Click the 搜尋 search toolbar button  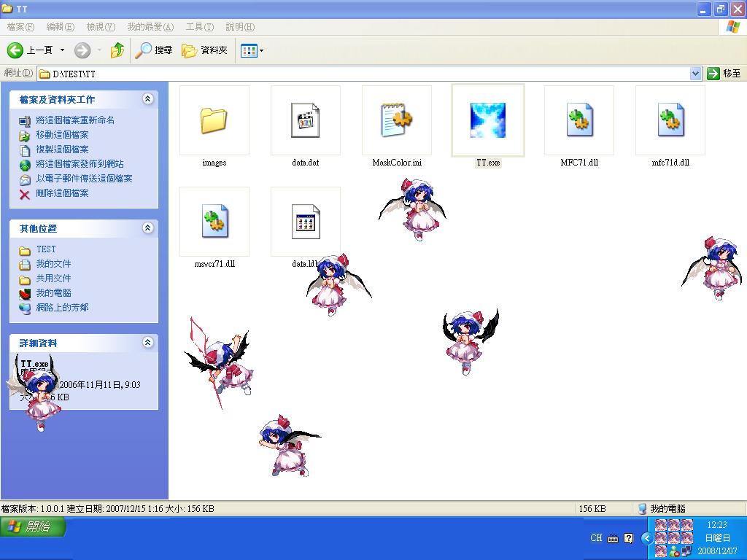(154, 50)
